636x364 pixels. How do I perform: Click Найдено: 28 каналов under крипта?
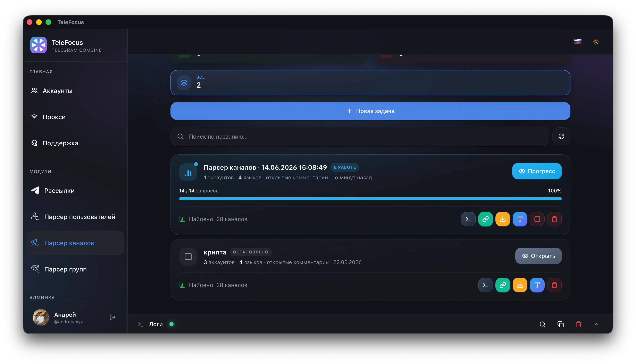click(218, 285)
